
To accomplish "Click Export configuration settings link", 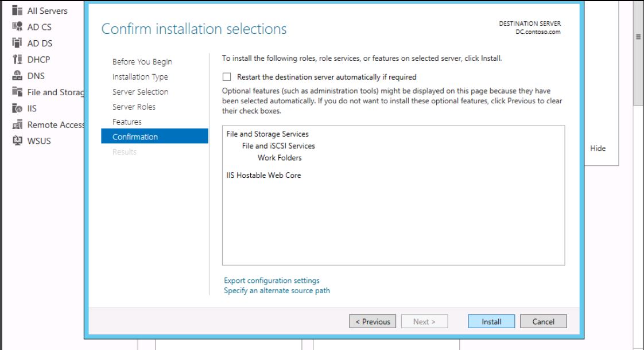I will [x=271, y=281].
